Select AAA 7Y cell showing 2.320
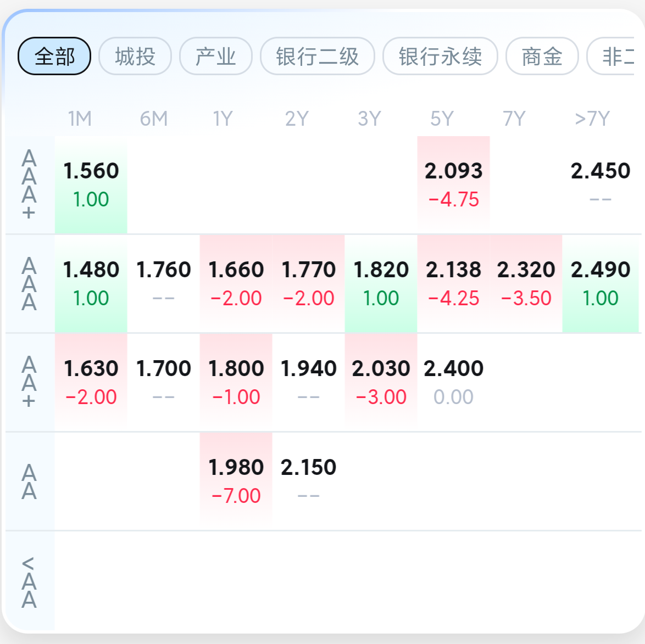This screenshot has height=644, width=645. tap(526, 283)
